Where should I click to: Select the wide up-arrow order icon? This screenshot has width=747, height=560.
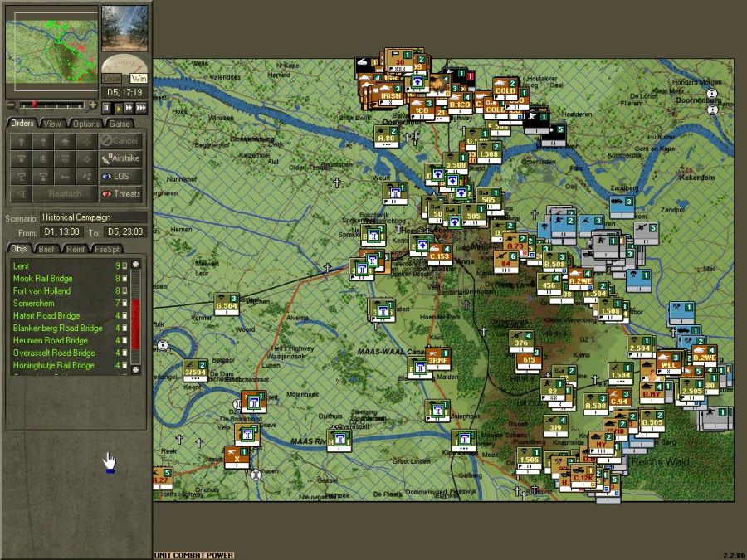coord(65,141)
